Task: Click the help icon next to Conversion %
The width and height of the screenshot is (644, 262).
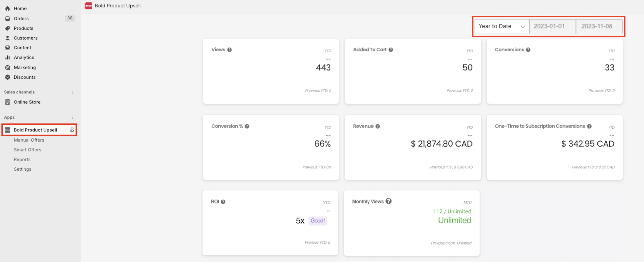Action: coord(247,126)
